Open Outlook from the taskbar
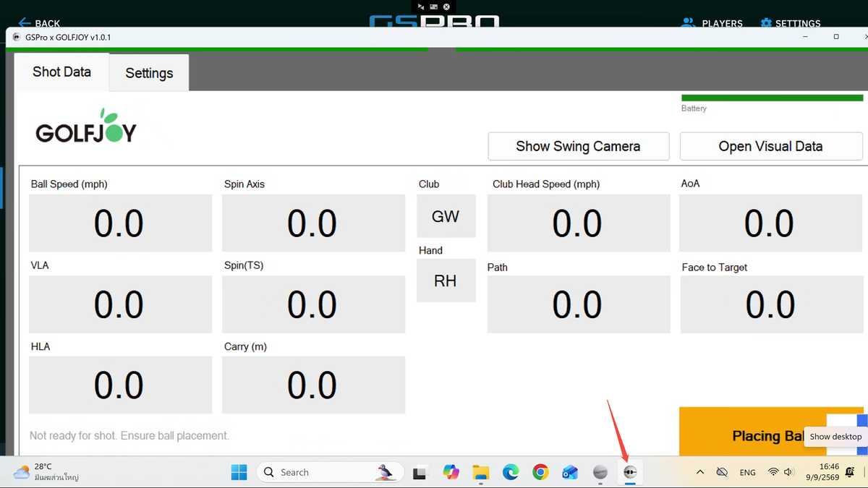Screen dimensions: 868x488 (570, 472)
